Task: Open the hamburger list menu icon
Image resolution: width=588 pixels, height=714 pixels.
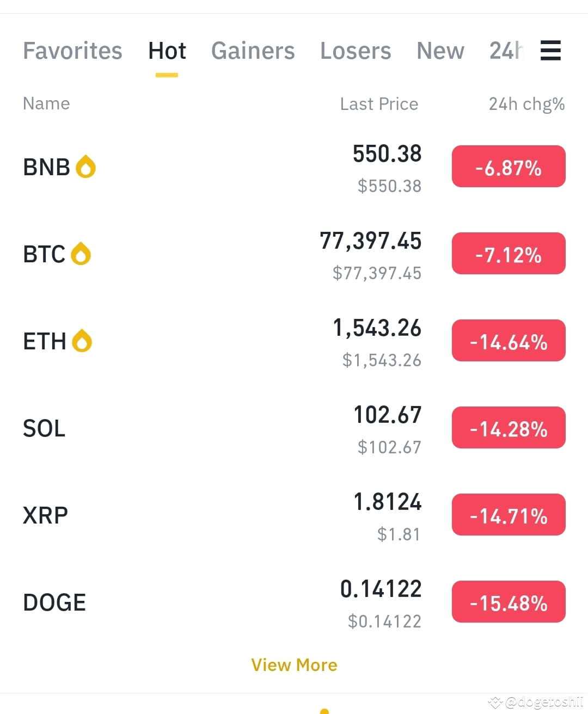Action: [550, 51]
